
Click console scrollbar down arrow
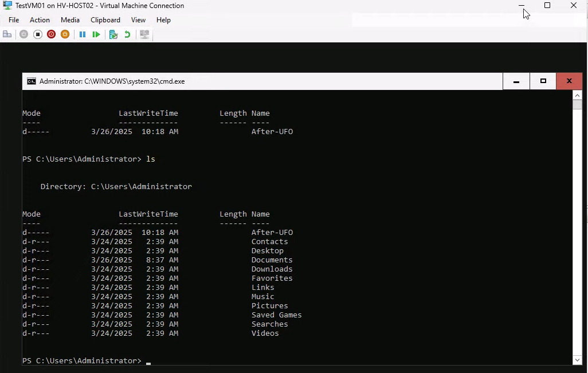pyautogui.click(x=577, y=360)
